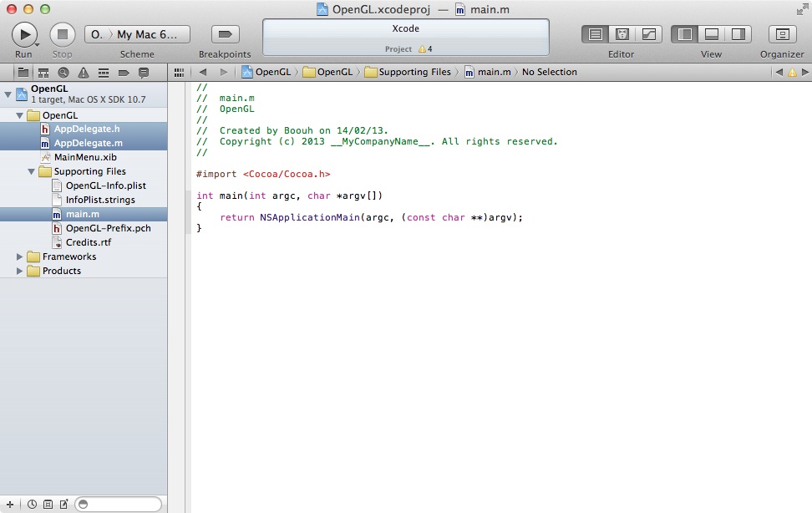Switch to the Assistant editor
The height and width of the screenshot is (513, 812).
pyautogui.click(x=622, y=34)
